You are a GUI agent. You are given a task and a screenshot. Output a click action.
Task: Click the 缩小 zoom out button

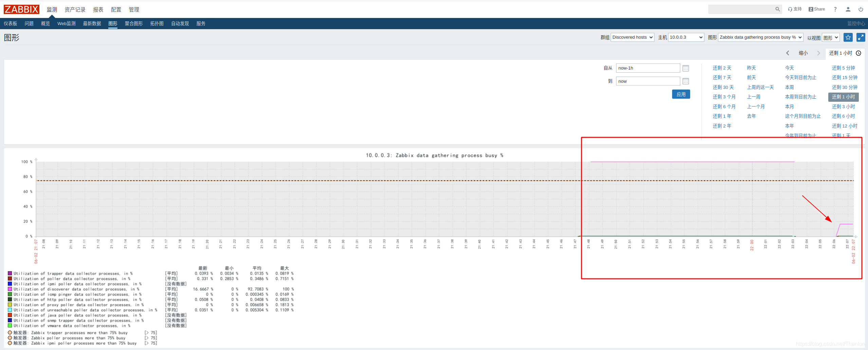(803, 53)
